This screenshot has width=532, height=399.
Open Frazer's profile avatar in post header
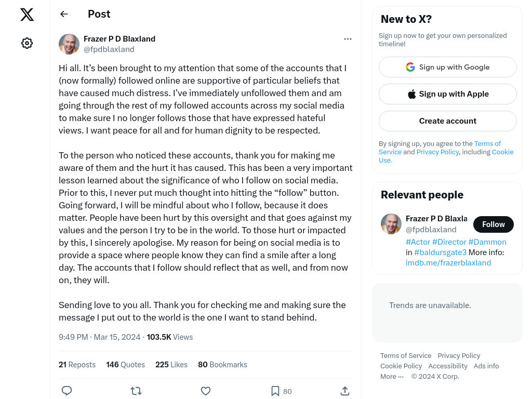click(x=69, y=44)
